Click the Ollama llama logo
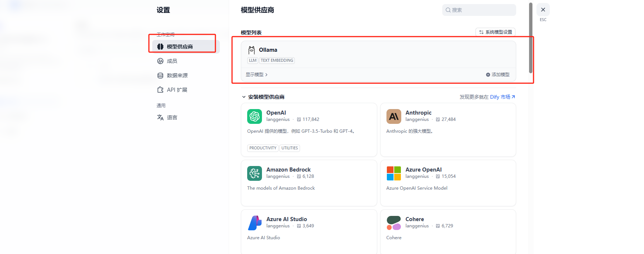The height and width of the screenshot is (254, 644). (252, 50)
